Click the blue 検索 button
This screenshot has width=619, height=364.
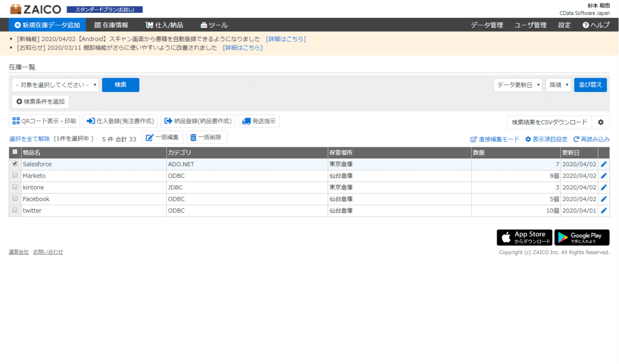click(x=121, y=85)
